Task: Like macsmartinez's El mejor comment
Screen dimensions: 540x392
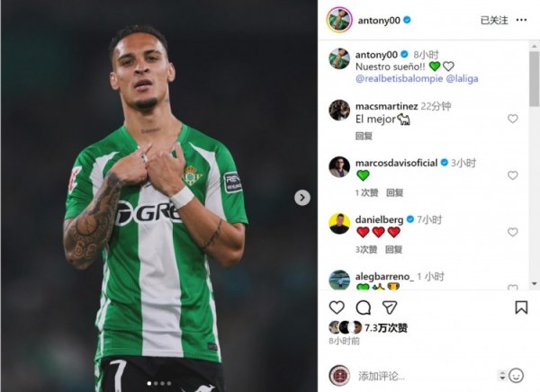Action: (x=512, y=119)
